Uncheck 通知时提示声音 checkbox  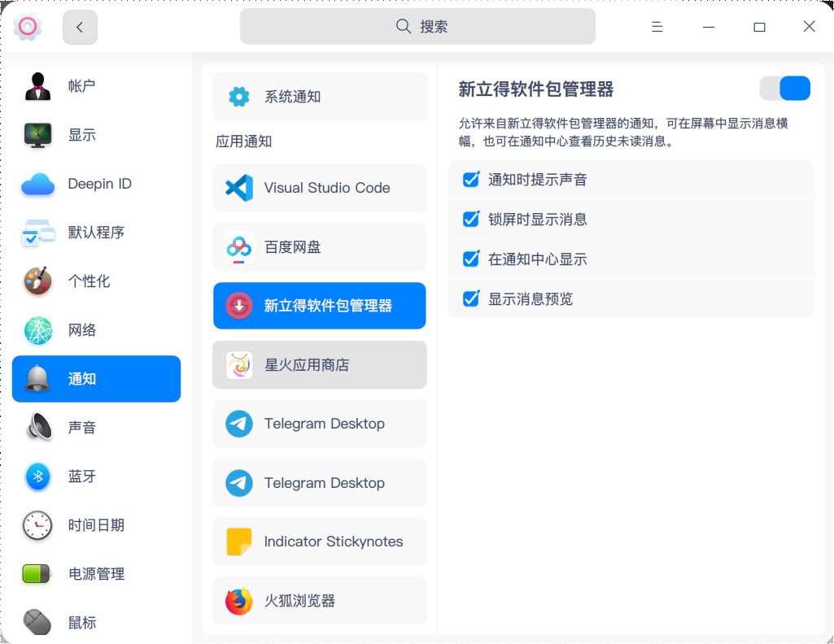471,180
